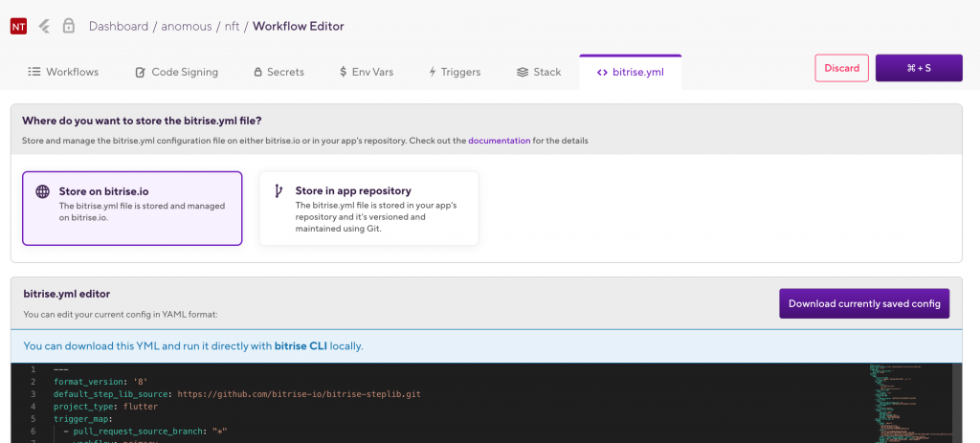
Task: Click the git branch icon on app repository card
Action: 278,191
